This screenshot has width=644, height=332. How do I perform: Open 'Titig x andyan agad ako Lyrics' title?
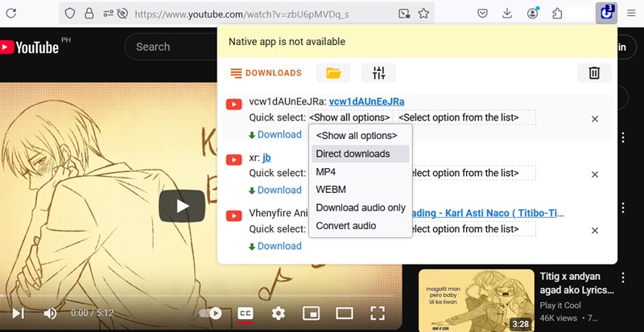[x=576, y=283]
